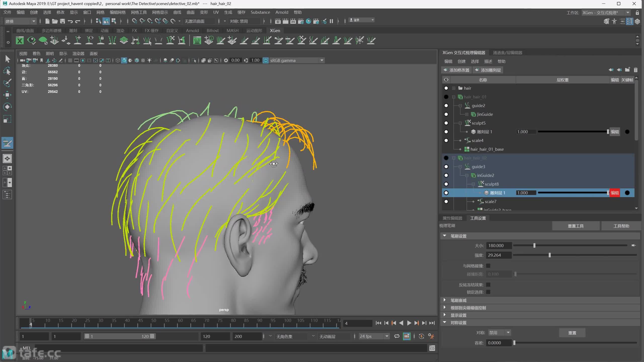This screenshot has height=362, width=644.
Task: Toggle visibility of guide2 modifier
Action: click(446, 106)
